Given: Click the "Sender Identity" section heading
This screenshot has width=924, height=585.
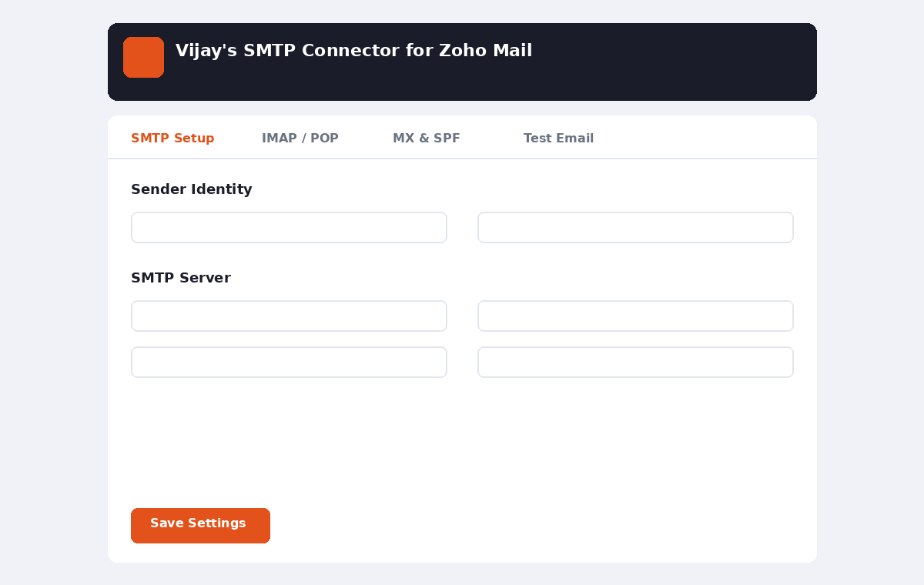Looking at the screenshot, I should click(x=191, y=189).
